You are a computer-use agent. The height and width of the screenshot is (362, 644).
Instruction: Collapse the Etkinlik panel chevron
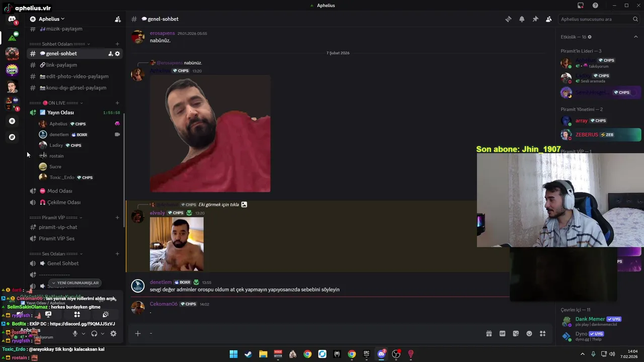636,37
